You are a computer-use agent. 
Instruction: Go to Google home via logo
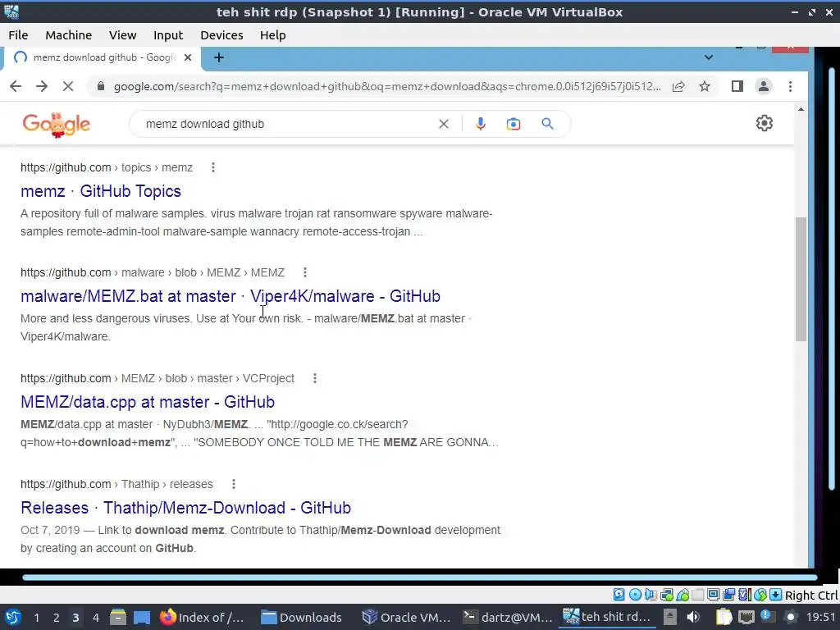tap(57, 125)
